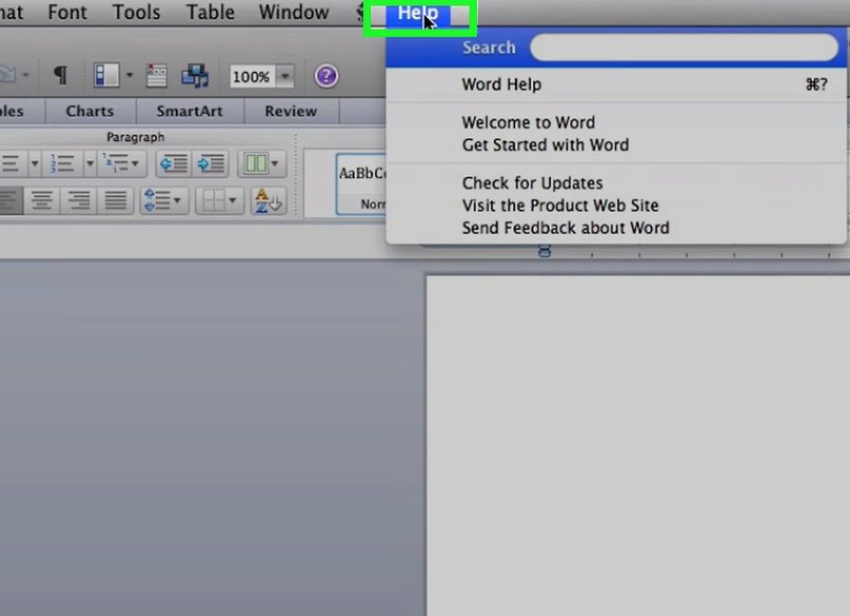
Task: Click the bulleted list icon
Action: pyautogui.click(x=12, y=163)
